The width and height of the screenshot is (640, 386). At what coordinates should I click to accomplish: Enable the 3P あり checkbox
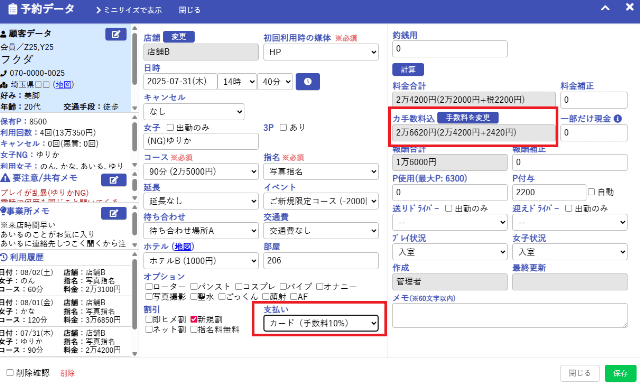pos(283,127)
